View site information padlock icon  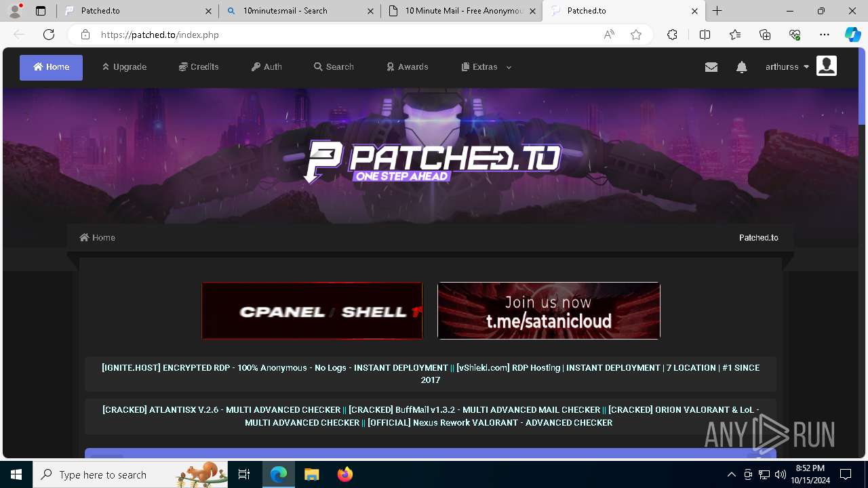coord(85,35)
